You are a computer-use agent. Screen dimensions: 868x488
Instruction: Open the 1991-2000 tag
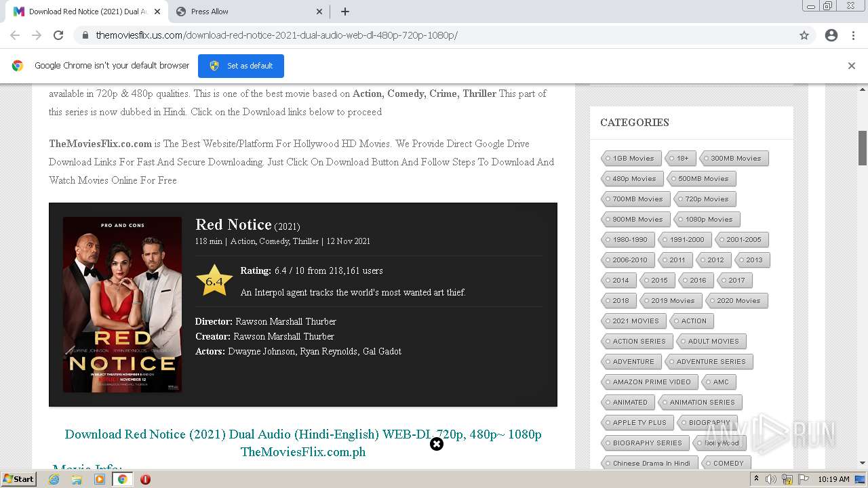685,240
